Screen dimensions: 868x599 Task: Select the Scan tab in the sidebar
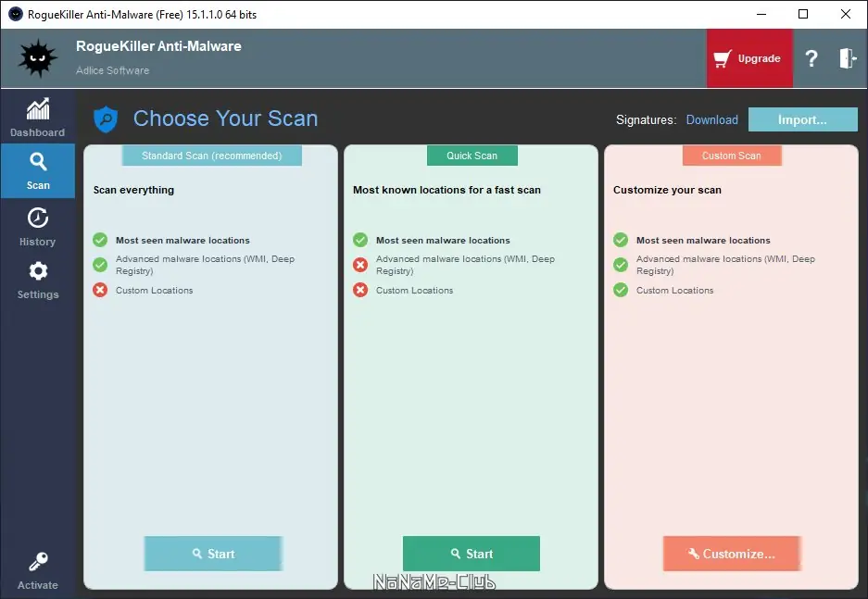click(x=38, y=171)
